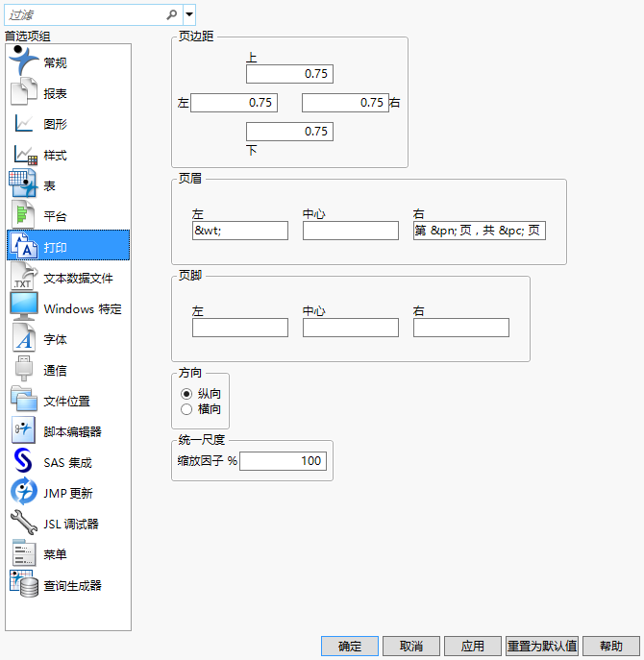644x660 pixels.
Task: Select the 文件位置 label in list
Action: coord(66,402)
